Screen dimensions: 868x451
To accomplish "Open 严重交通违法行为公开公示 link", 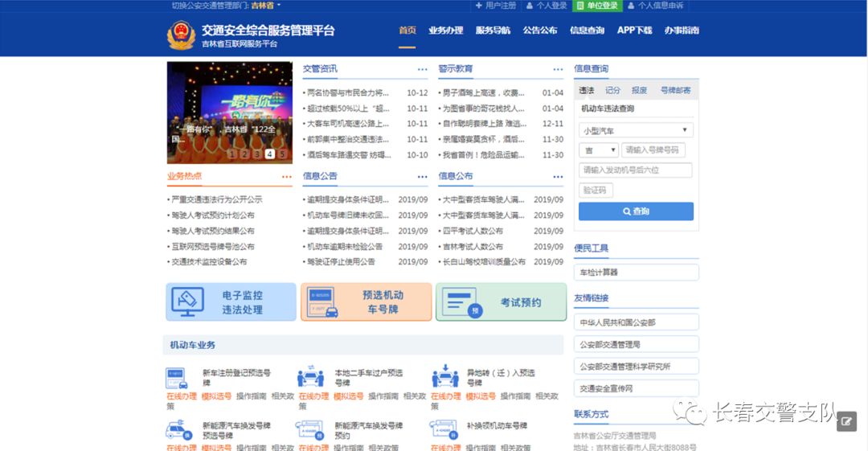I will point(216,199).
